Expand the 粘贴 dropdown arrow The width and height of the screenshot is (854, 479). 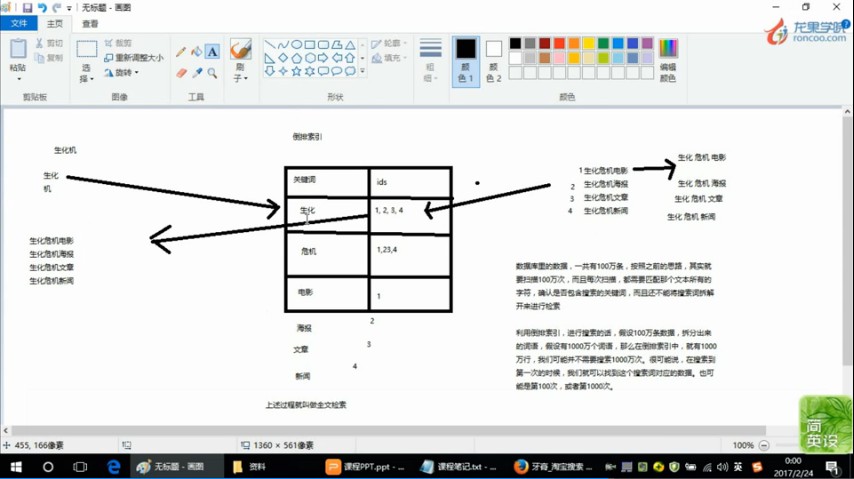[x=19, y=78]
